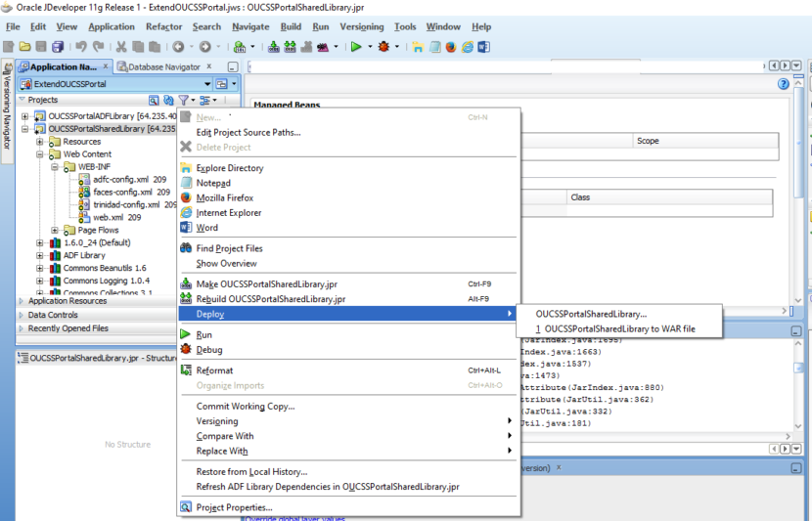Click the Filter funnel icon in Projects header
Viewport: 812px width, 521px height.
183,100
